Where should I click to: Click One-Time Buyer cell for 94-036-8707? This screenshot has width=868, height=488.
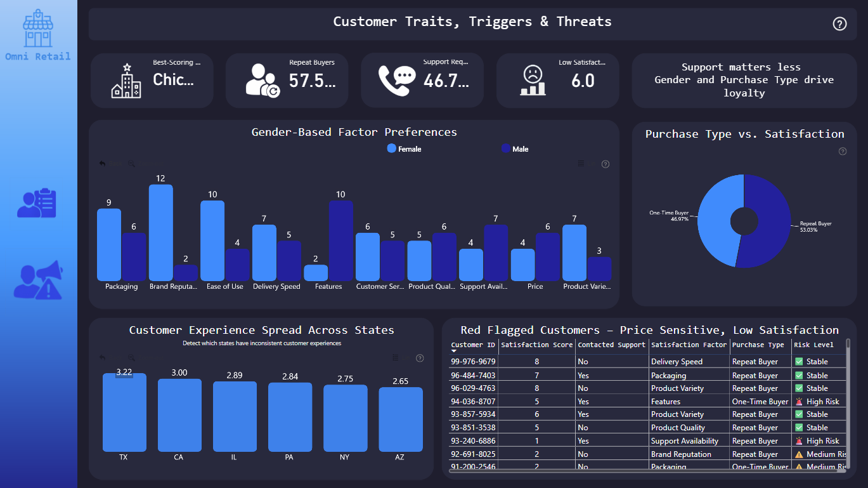[760, 402]
